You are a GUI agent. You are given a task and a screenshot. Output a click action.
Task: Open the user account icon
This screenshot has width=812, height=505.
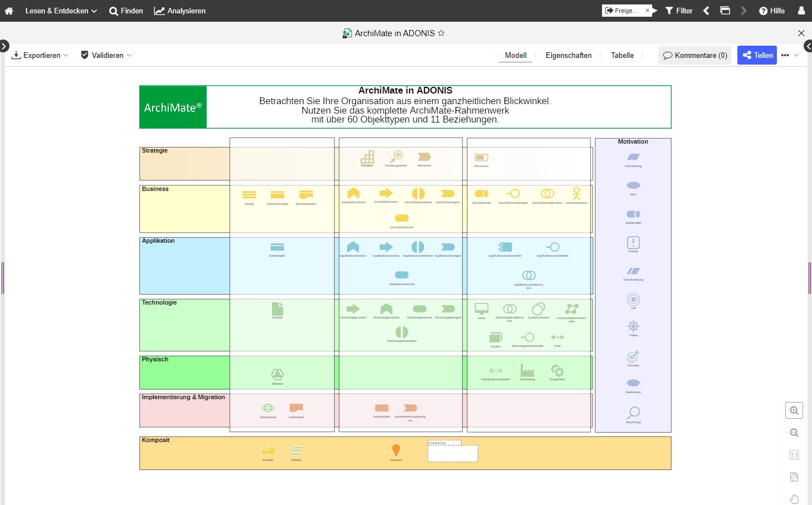tap(801, 11)
